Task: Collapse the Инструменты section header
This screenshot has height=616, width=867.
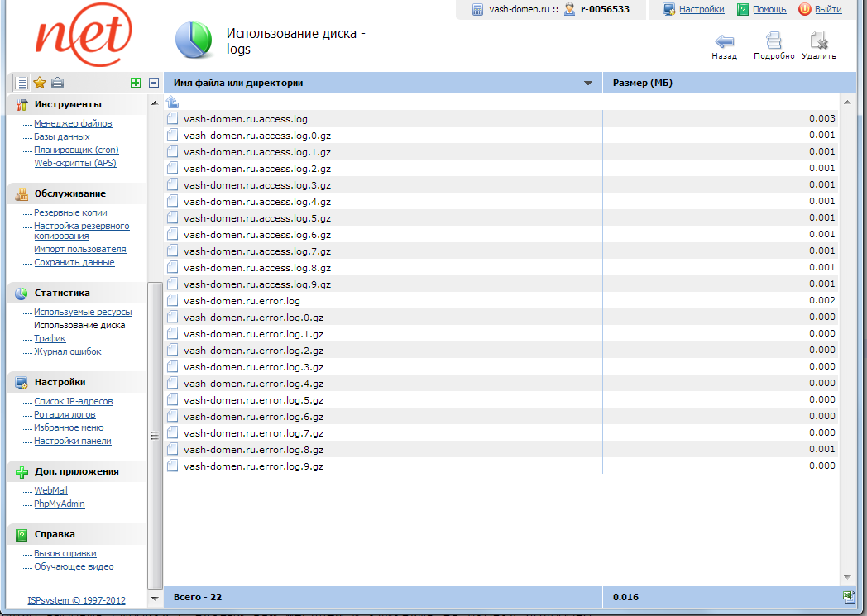Action: click(x=68, y=104)
